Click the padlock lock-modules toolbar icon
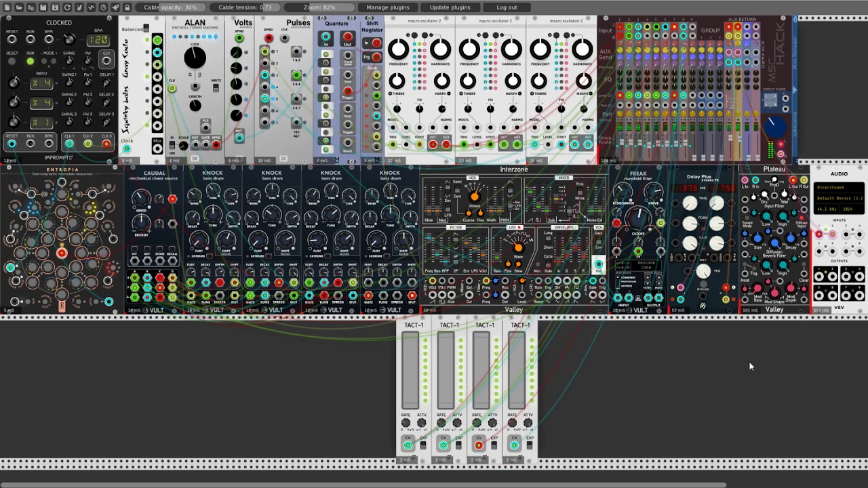The width and height of the screenshot is (868, 488). tap(127, 7)
